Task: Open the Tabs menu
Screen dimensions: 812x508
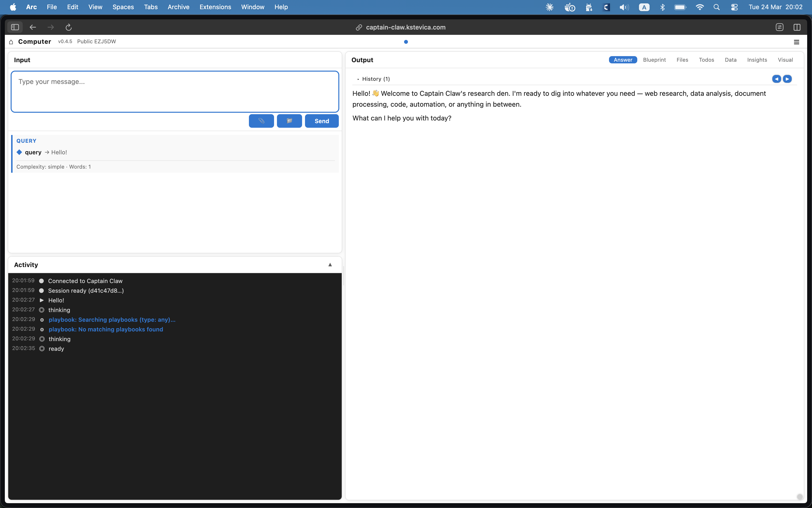Action: coord(151,7)
